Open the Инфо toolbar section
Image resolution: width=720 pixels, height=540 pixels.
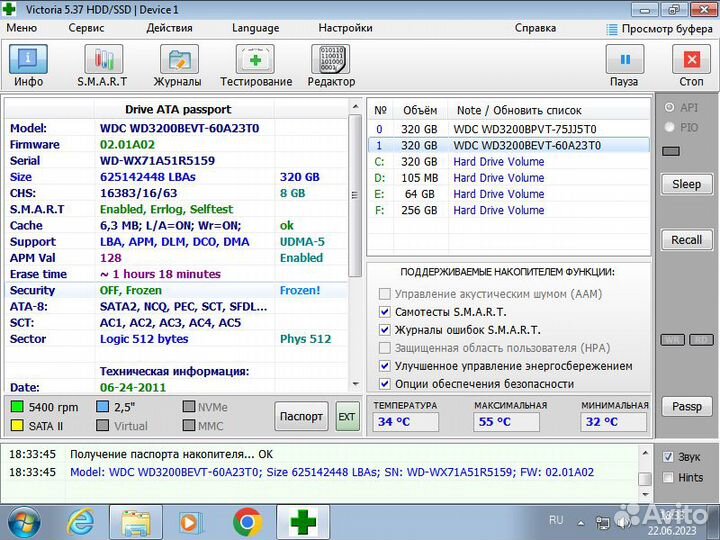pyautogui.click(x=28, y=65)
